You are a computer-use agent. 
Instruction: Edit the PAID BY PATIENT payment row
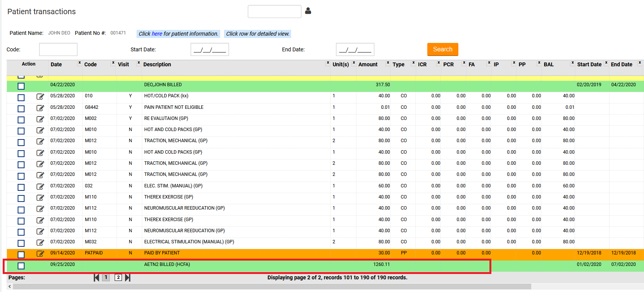(40, 254)
